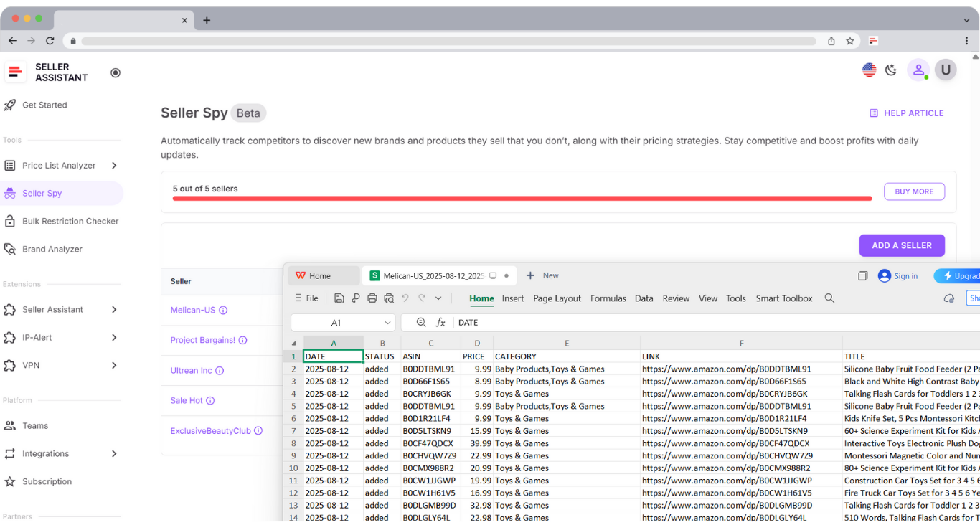This screenshot has width=980, height=525.
Task: Click info icon next to Sale Hot
Action: pyautogui.click(x=210, y=401)
